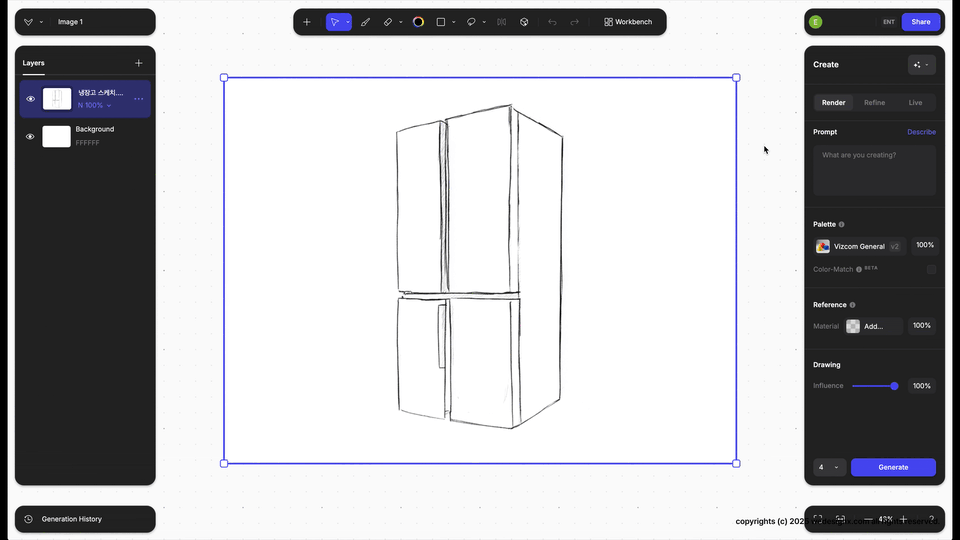Screen dimensions: 960x540
Task: Open the layer blend mode N 100% dropdown
Action: (94, 105)
